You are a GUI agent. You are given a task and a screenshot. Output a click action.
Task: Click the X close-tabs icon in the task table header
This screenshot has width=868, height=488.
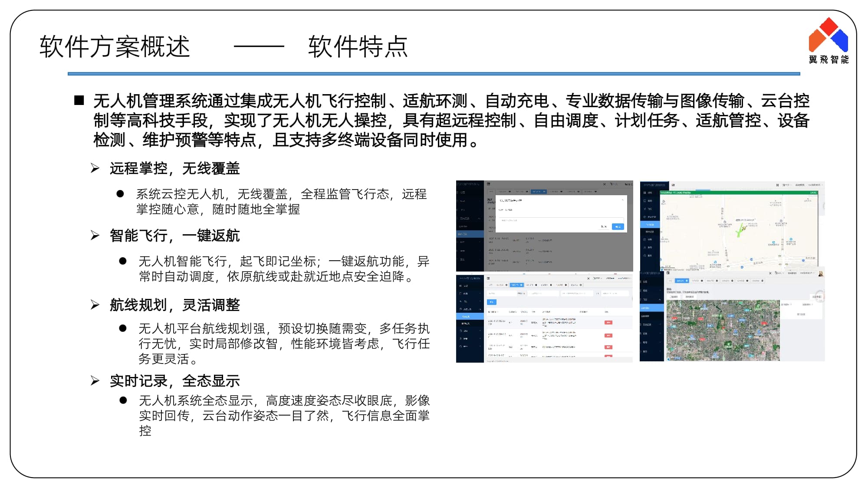589,278
